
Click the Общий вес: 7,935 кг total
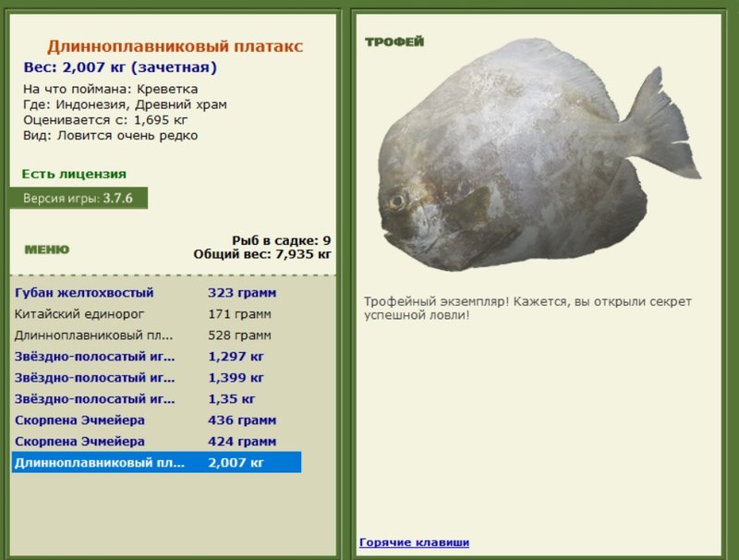(262, 254)
